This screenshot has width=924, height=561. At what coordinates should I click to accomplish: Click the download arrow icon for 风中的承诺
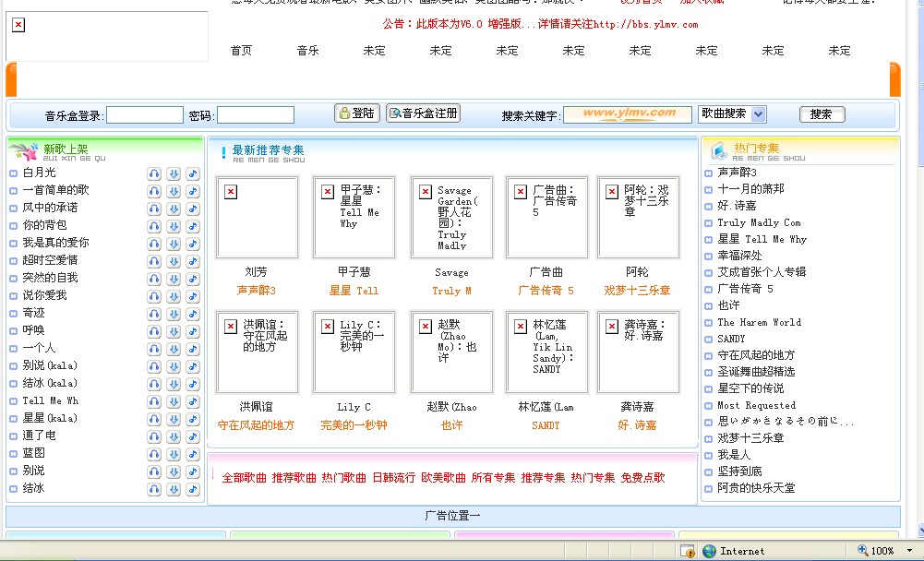tap(174, 209)
